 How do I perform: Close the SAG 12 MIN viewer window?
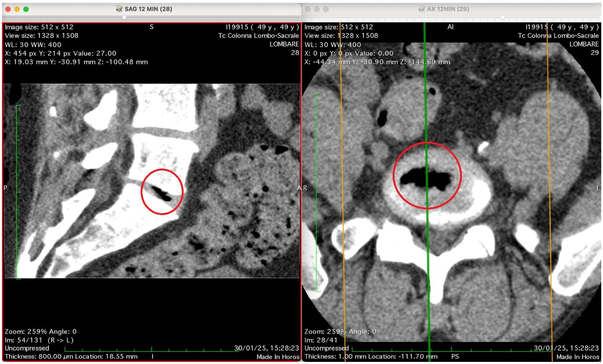pyautogui.click(x=8, y=9)
